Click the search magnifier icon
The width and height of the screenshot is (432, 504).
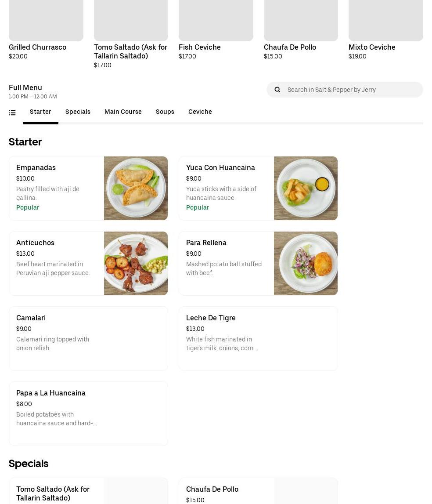[x=277, y=90]
